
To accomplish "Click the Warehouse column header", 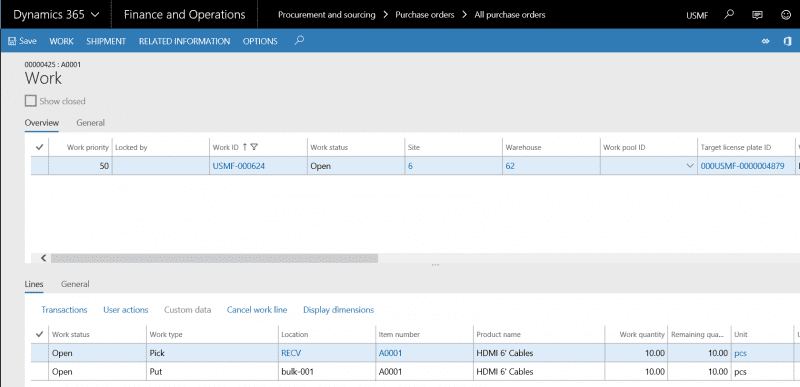I will pos(523,147).
